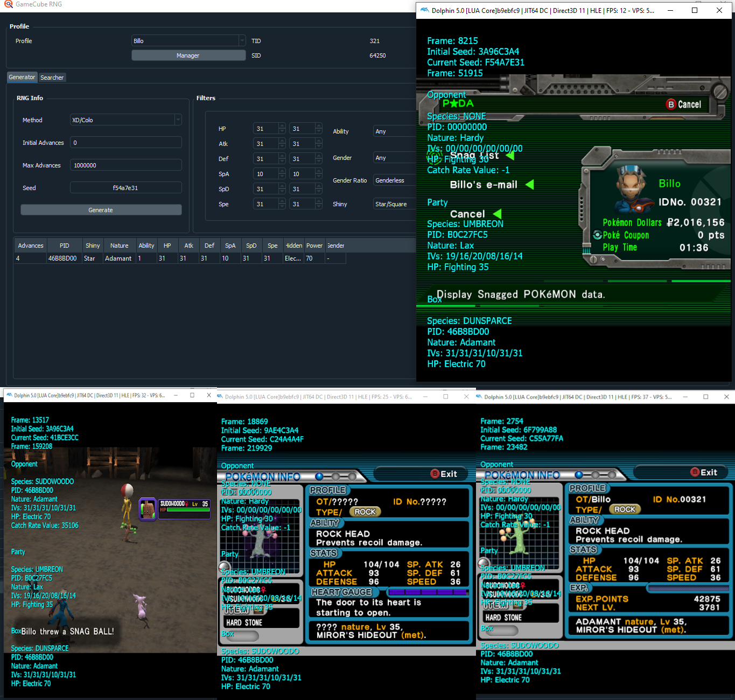The image size is (735, 700).
Task: Select Snag List in P★DA menu
Action: pyautogui.click(x=474, y=155)
